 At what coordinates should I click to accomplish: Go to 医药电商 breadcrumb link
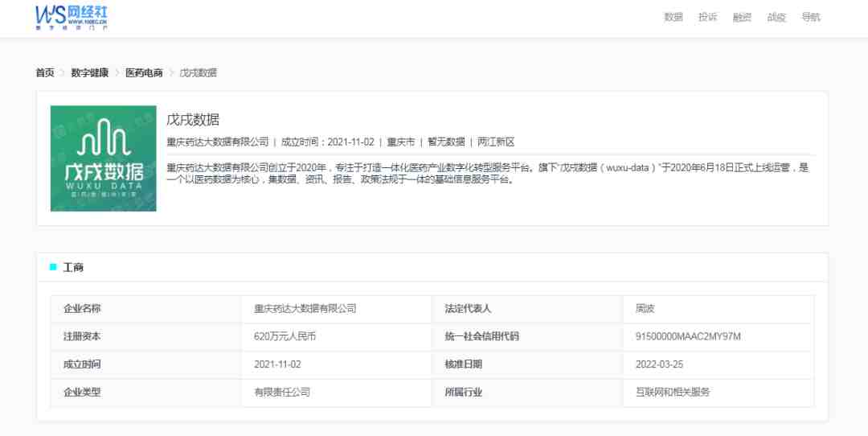pos(144,72)
